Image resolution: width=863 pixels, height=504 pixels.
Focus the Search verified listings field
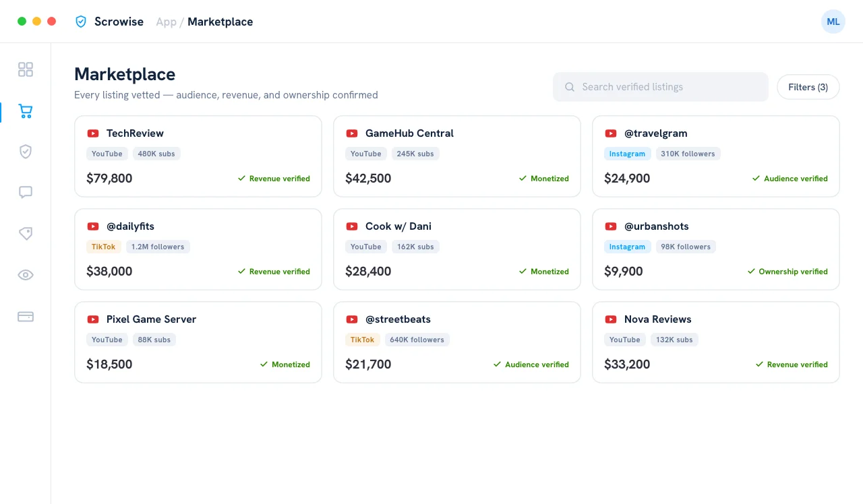click(x=661, y=87)
